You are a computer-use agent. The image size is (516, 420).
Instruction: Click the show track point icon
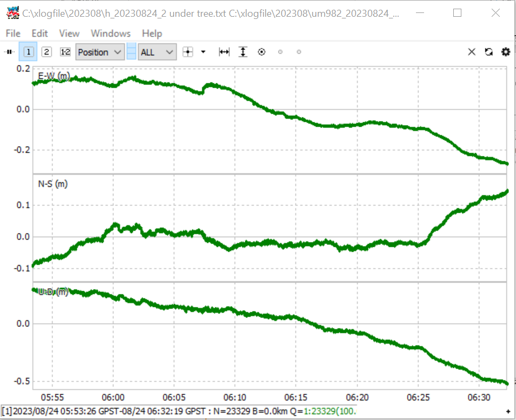(x=262, y=52)
